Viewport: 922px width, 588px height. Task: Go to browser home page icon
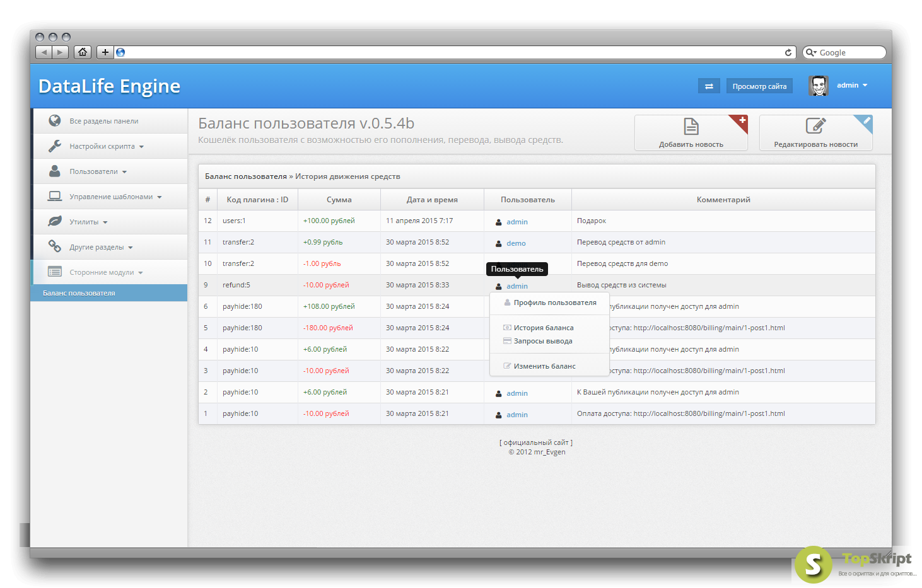(83, 52)
